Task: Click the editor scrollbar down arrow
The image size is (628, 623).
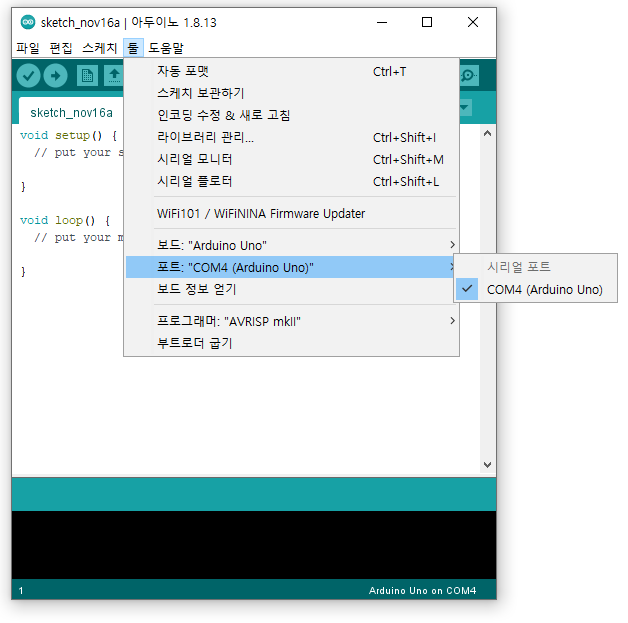Action: point(487,464)
